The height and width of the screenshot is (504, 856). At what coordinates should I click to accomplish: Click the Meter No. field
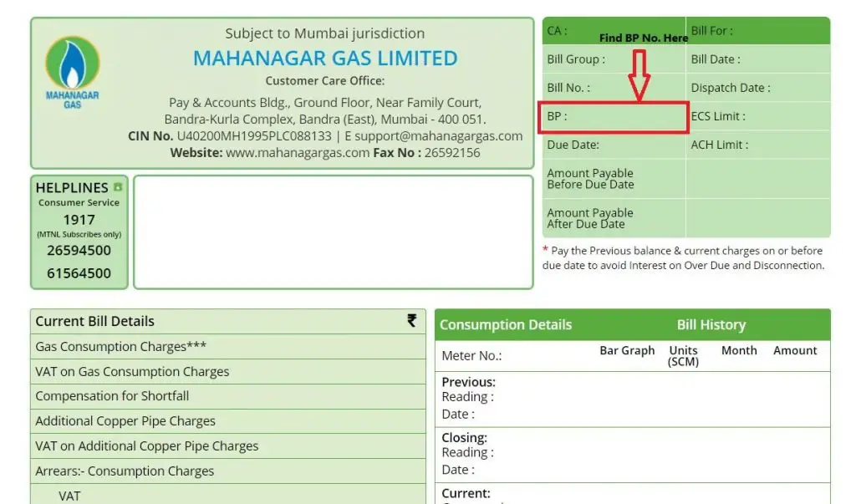coord(471,356)
